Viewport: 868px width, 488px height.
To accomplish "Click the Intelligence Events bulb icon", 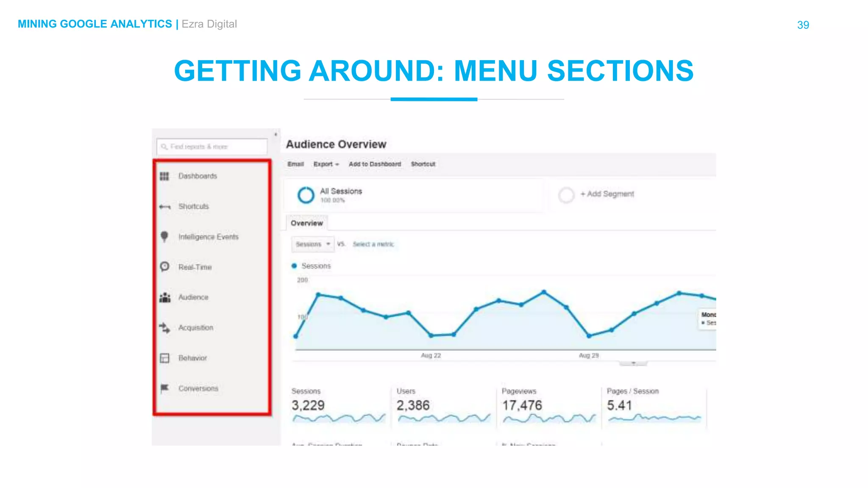I will point(164,236).
